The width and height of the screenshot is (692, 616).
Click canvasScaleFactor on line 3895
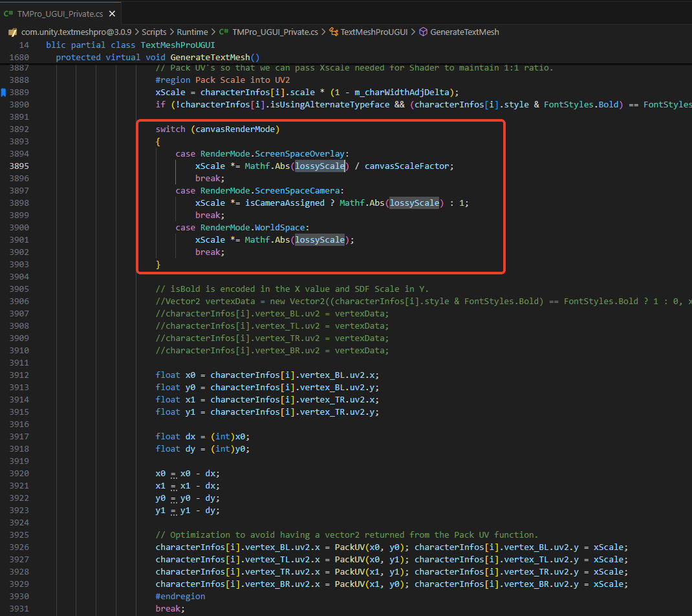(407, 166)
